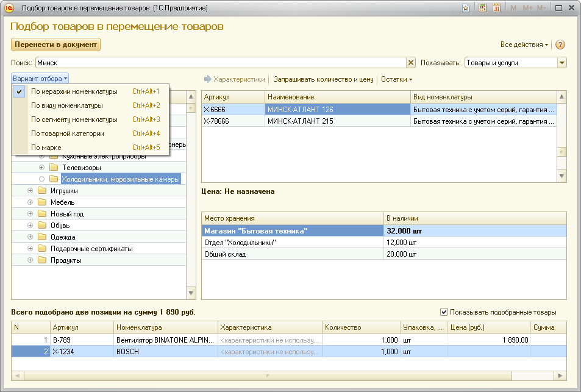Screen dimensions: 581x392
Task: Open the calendar icon in title bar
Action: click(497, 8)
